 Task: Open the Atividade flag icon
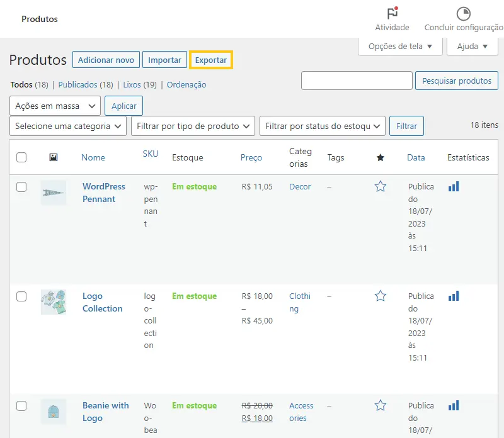point(392,13)
